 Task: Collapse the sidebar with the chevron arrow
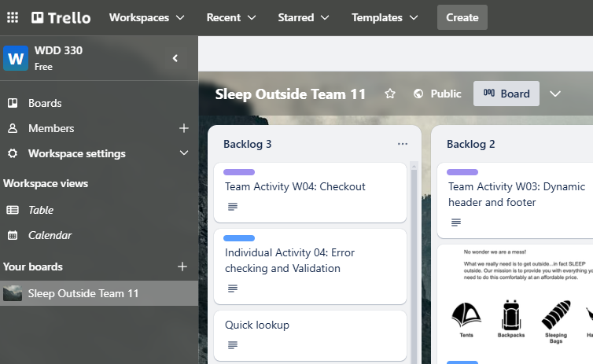tap(175, 58)
